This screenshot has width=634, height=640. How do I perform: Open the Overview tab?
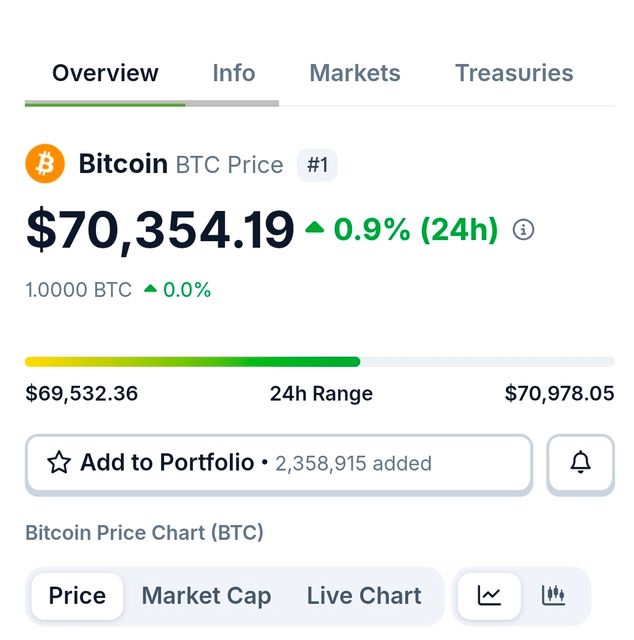coord(105,73)
